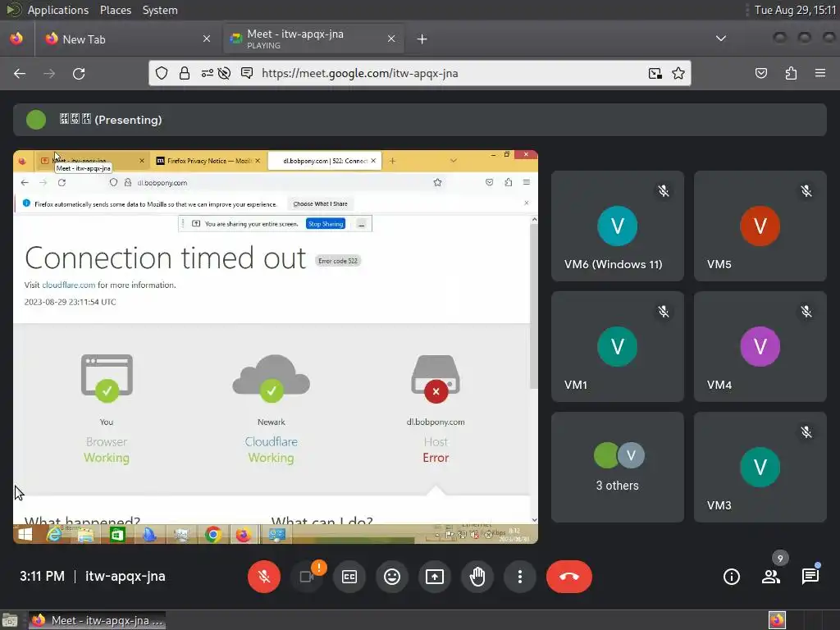840x630 pixels.
Task: Click the Chrome icon in shared taskbar
Action: tap(213, 534)
